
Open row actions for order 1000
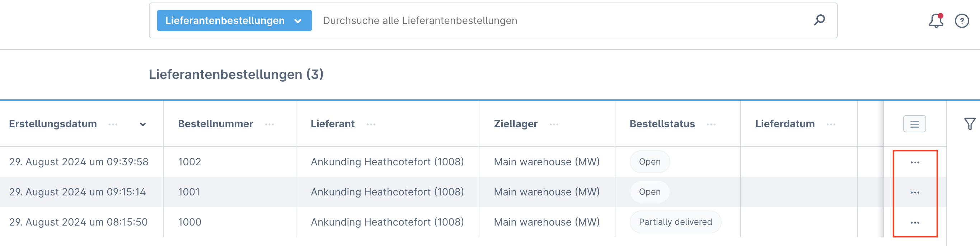tap(915, 222)
